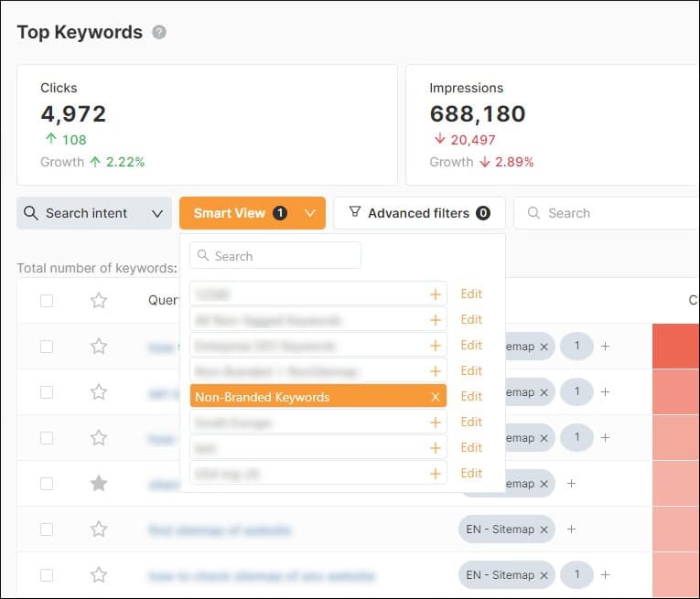
Task: Check the first keyword row checkbox
Action: [47, 347]
